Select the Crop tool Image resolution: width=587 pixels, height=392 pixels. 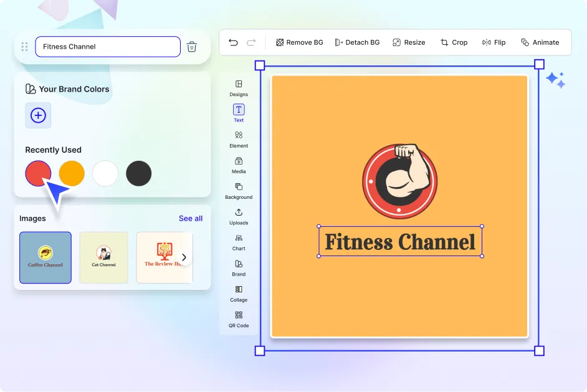pyautogui.click(x=454, y=42)
